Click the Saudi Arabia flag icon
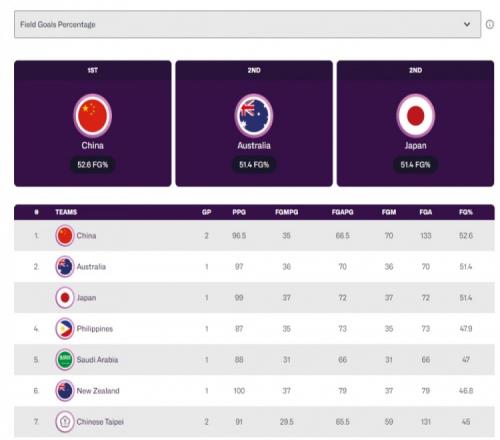This screenshot has height=440, width=500. click(65, 360)
